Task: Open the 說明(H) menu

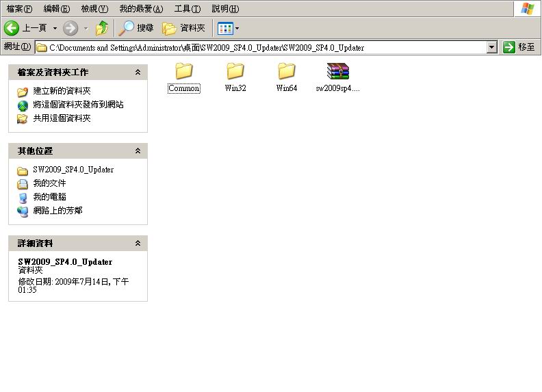Action: pos(225,9)
